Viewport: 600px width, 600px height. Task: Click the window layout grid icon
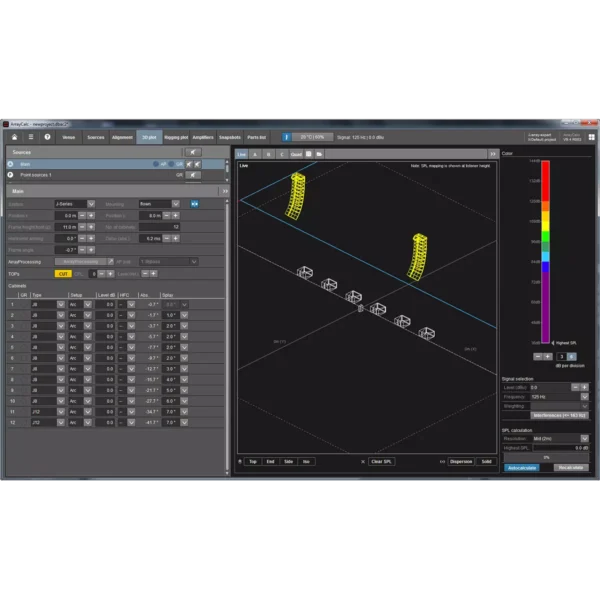pos(592,137)
